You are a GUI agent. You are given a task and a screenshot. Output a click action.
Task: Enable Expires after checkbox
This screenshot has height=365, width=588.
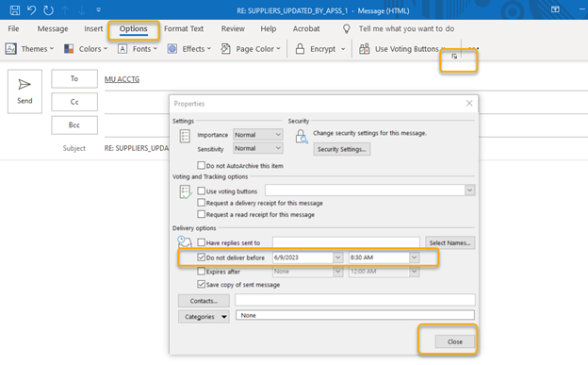pyautogui.click(x=202, y=271)
